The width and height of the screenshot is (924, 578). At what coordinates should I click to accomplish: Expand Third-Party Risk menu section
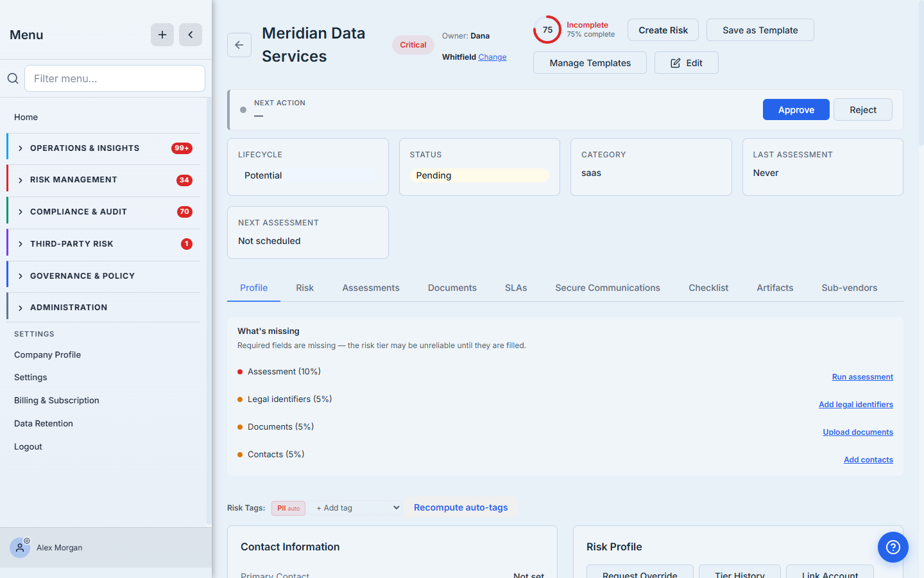coord(103,244)
